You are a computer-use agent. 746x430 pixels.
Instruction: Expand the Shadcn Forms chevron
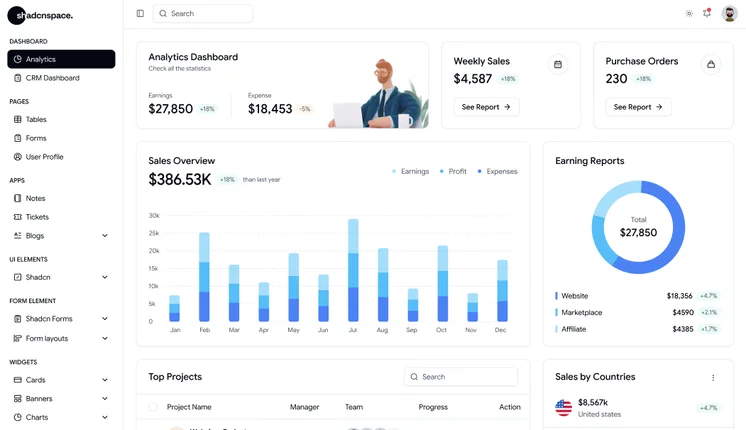(105, 319)
